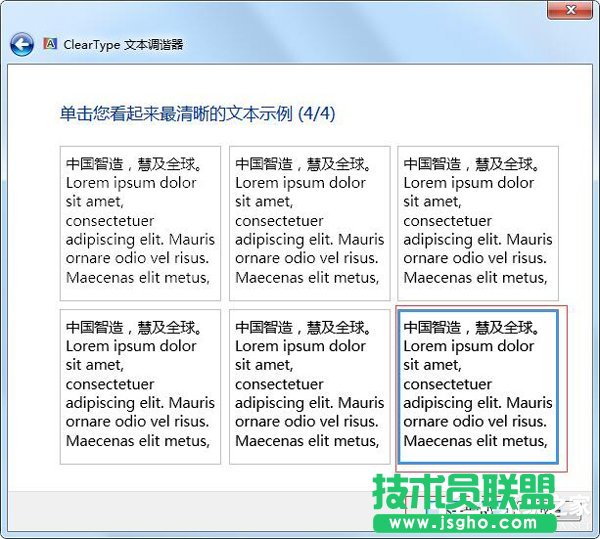
Task: Click 'Lorem ipsum dolor' in top-right sample
Action: [469, 183]
